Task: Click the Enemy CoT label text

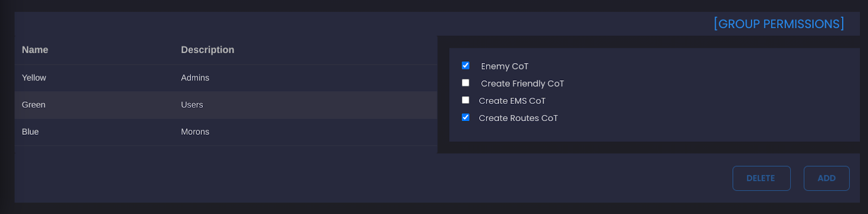Action: 505,66
